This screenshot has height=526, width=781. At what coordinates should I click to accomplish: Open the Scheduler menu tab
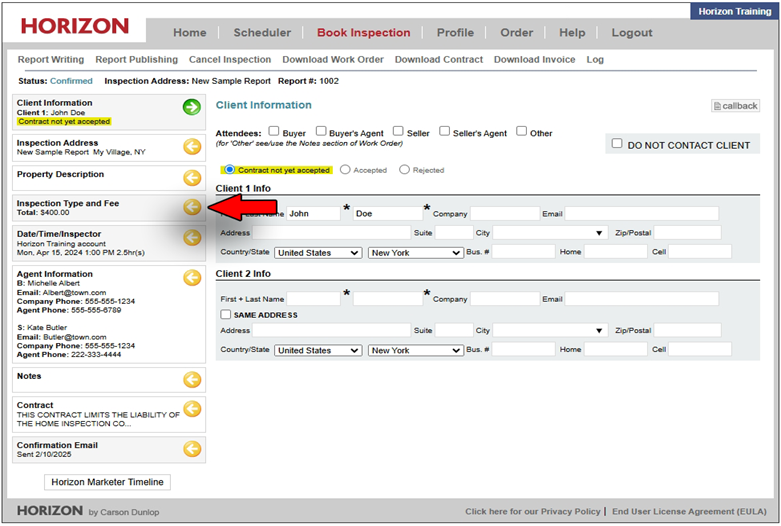tap(262, 32)
